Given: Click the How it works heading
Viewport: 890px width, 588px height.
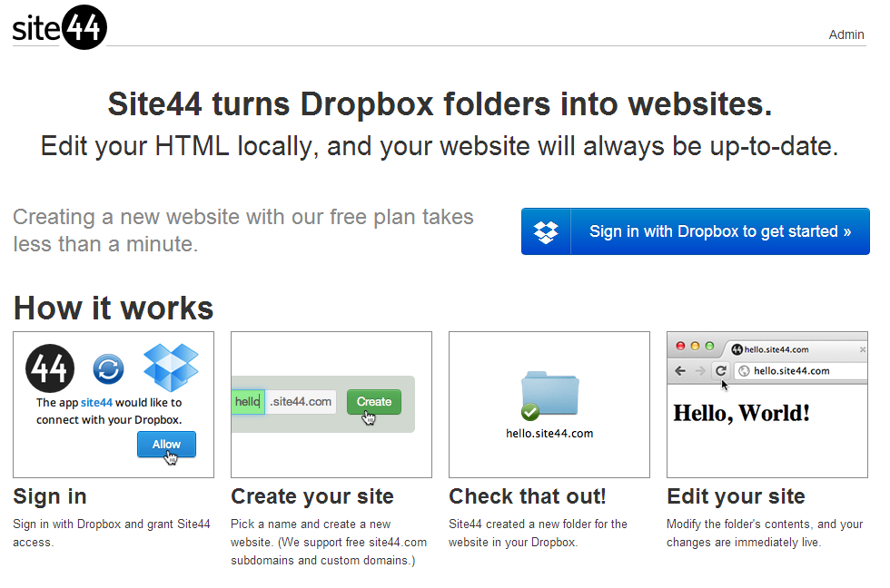Looking at the screenshot, I should pyautogui.click(x=114, y=308).
